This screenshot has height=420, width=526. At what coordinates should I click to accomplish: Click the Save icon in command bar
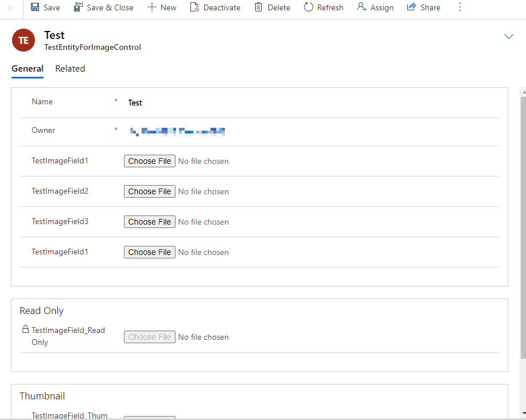pos(35,7)
